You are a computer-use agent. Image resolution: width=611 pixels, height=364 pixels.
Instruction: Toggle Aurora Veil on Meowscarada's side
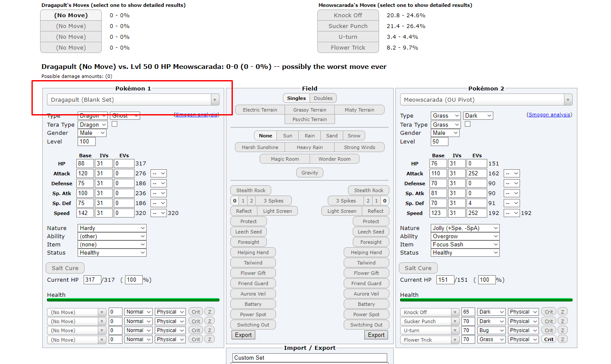click(x=367, y=294)
